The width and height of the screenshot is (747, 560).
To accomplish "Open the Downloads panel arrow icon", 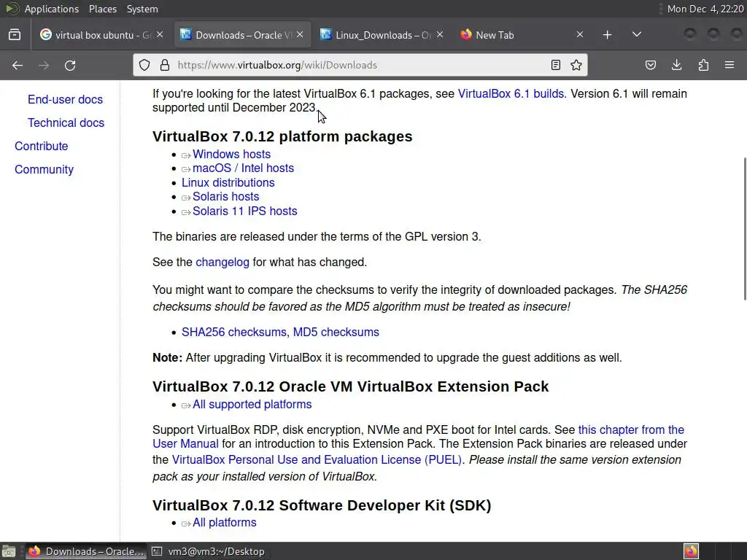I will click(676, 65).
